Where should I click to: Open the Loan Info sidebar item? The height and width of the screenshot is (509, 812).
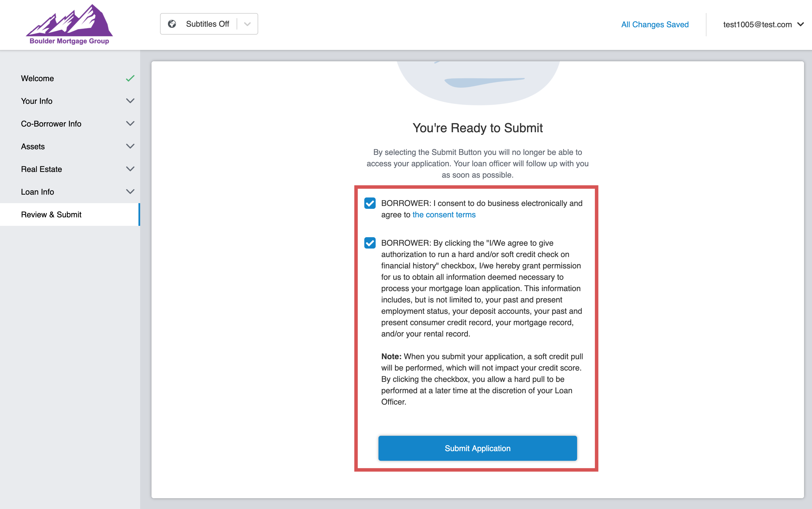[37, 192]
